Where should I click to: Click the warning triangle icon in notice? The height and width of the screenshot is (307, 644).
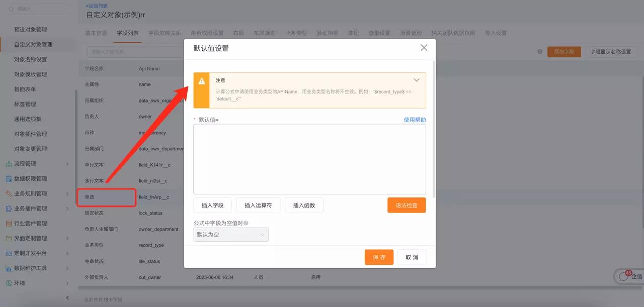point(202,81)
